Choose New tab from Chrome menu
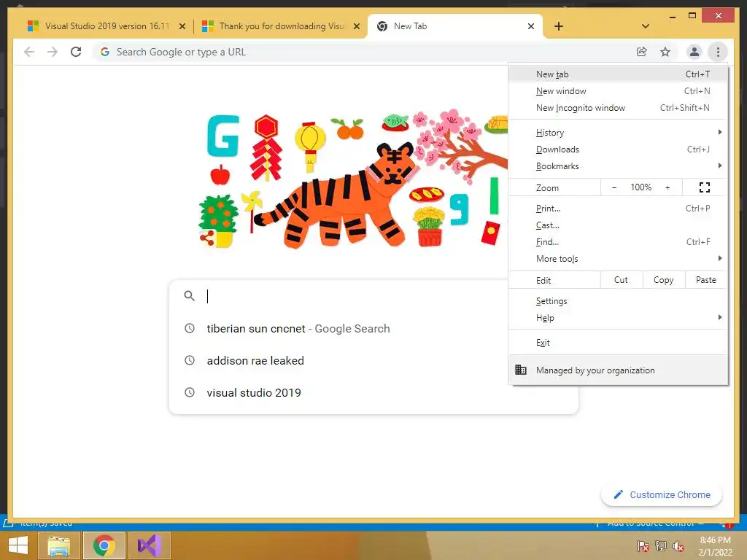Viewport: 747px width, 560px height. click(618, 74)
